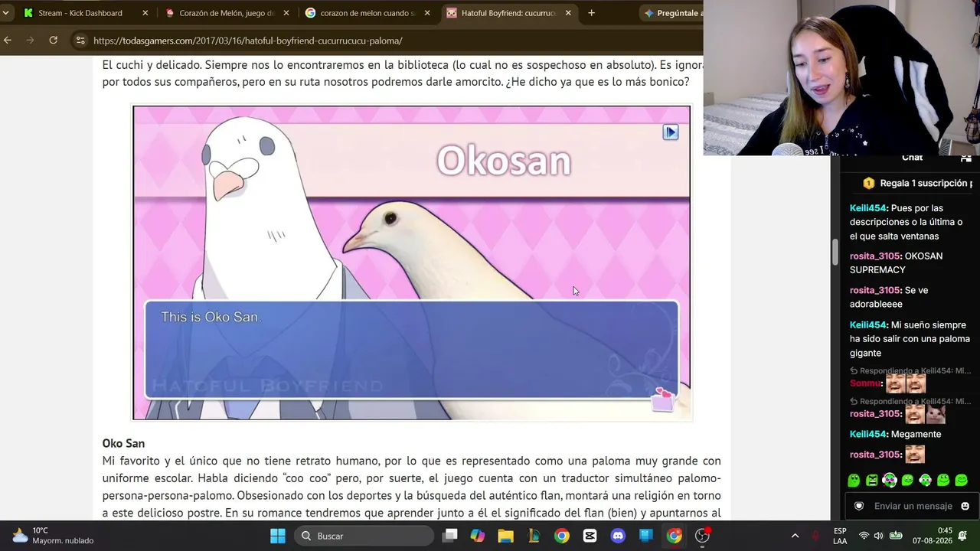Viewport: 980px width, 551px height.
Task: Open Wi-Fi network settings in tray
Action: pos(864,536)
